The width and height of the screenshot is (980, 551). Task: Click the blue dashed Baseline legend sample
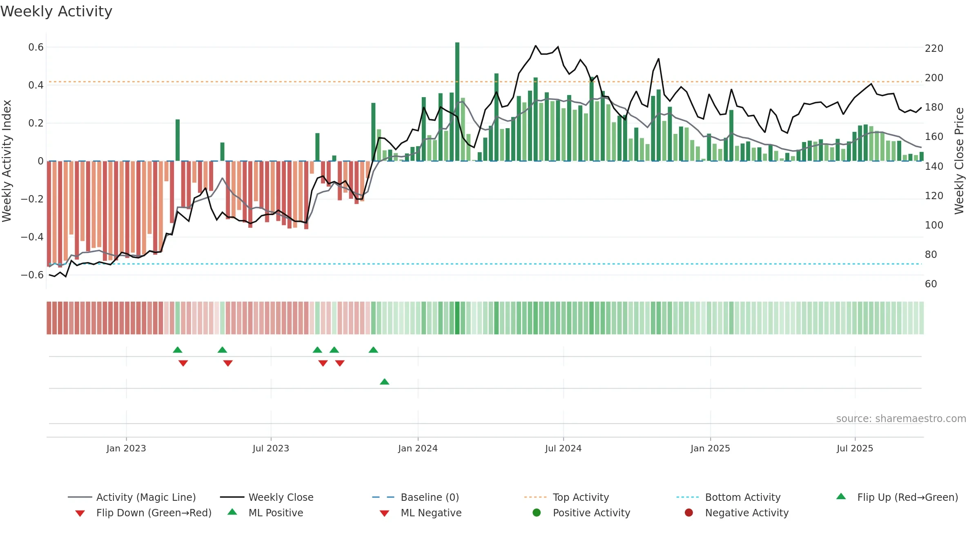coord(383,497)
